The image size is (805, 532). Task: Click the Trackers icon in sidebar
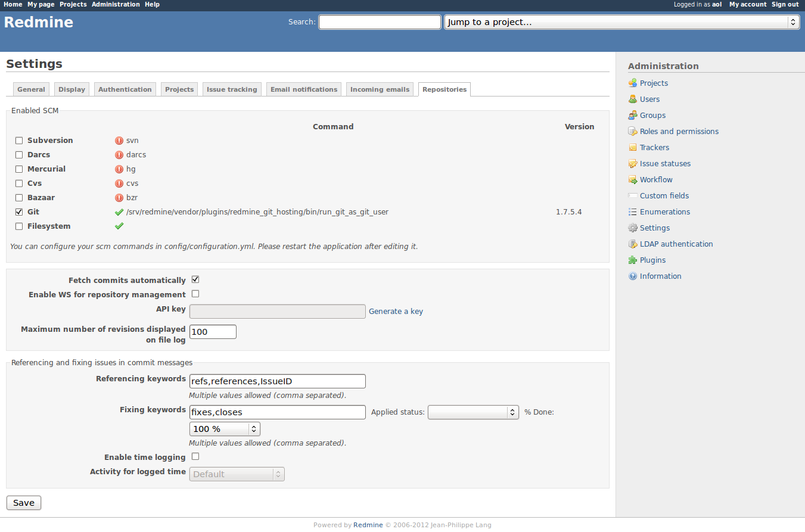pos(633,148)
